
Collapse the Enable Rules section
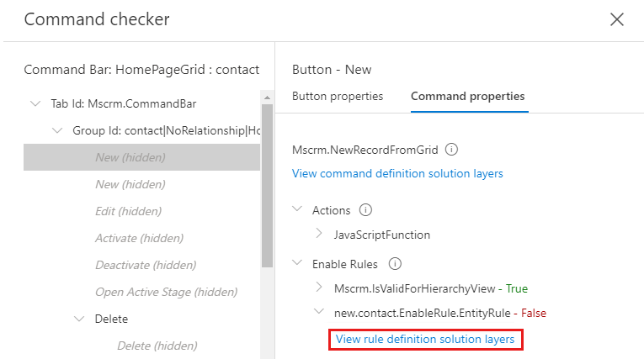[297, 263]
